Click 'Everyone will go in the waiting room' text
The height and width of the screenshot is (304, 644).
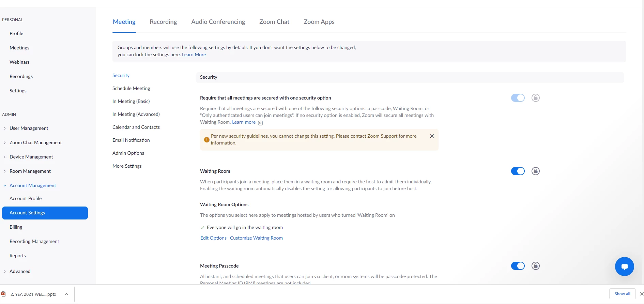[245, 227]
